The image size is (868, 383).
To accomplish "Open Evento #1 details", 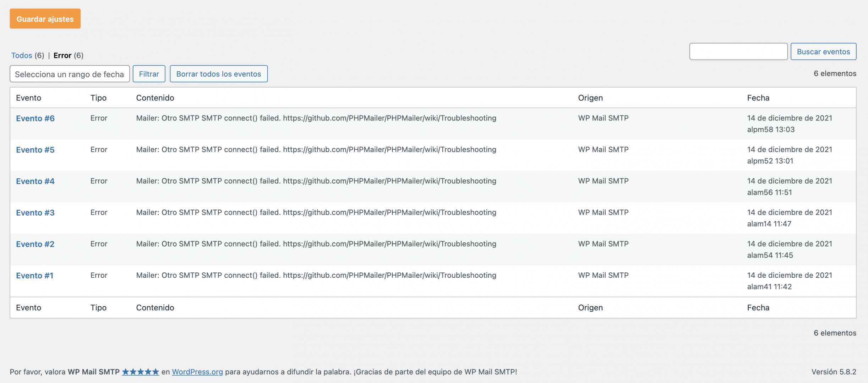I will [x=34, y=276].
